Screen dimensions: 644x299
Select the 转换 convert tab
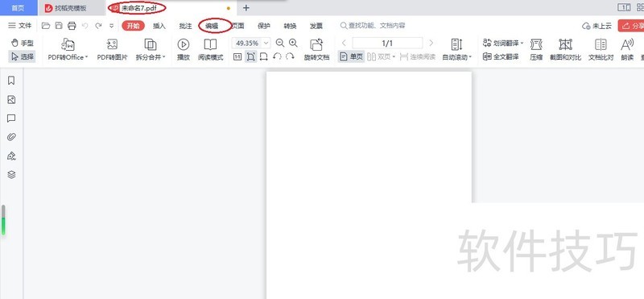[x=290, y=26]
